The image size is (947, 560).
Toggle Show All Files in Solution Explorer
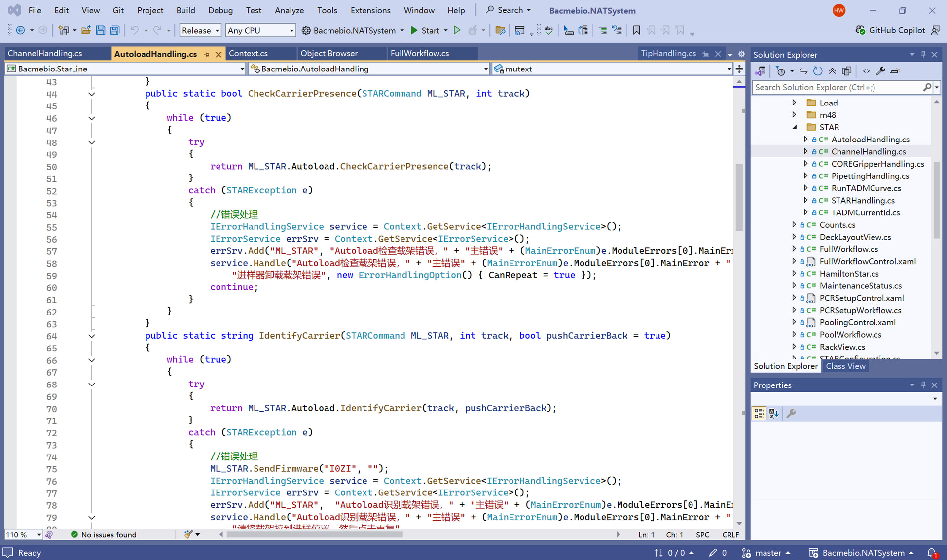click(x=846, y=71)
